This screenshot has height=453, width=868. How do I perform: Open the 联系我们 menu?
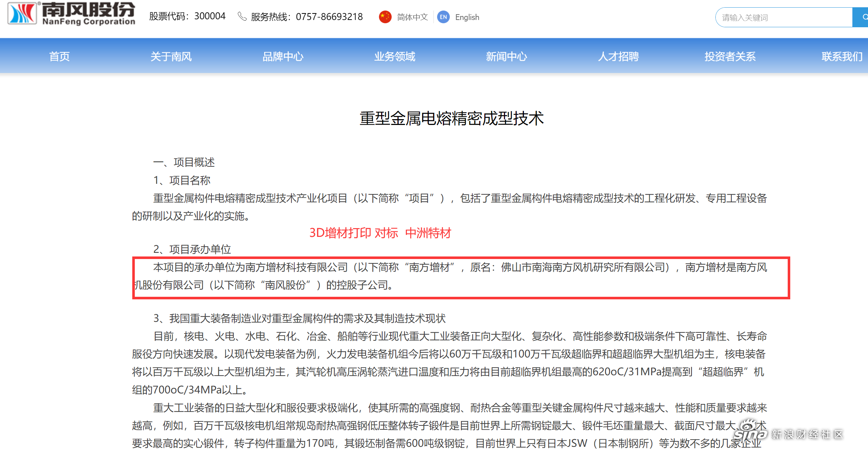click(842, 56)
